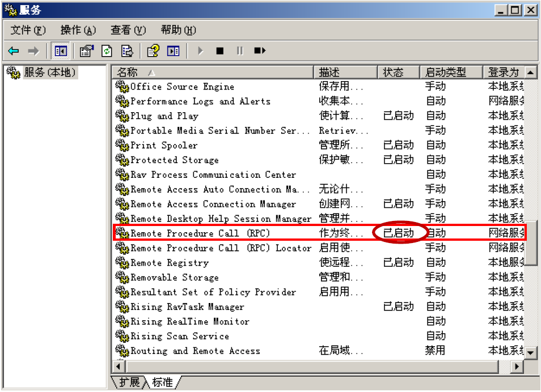The width and height of the screenshot is (541, 392).
Task: Switch to the 扩展 tab
Action: pyautogui.click(x=129, y=382)
